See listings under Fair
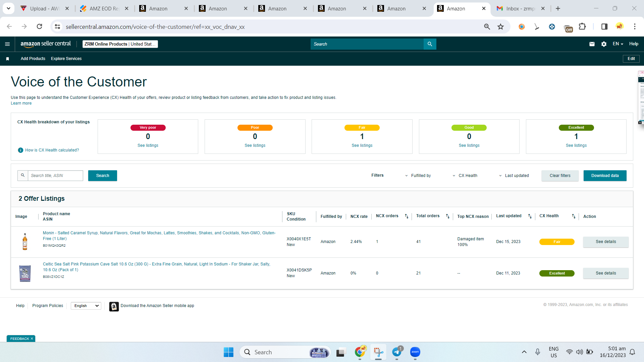The width and height of the screenshot is (644, 362). (x=362, y=145)
